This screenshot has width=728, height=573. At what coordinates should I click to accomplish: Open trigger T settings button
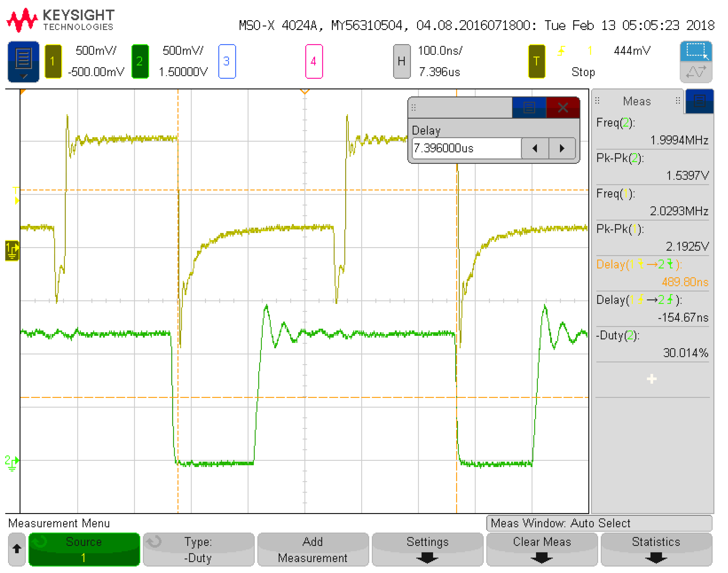[x=536, y=61]
